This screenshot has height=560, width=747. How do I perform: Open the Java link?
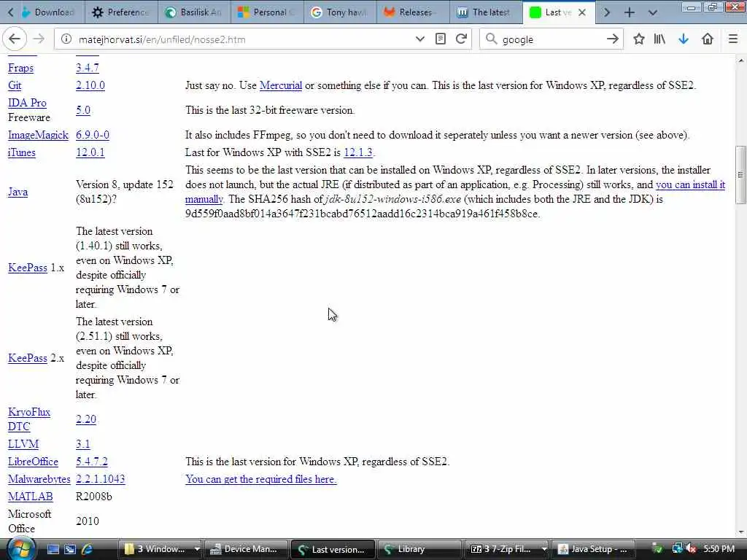tap(18, 192)
